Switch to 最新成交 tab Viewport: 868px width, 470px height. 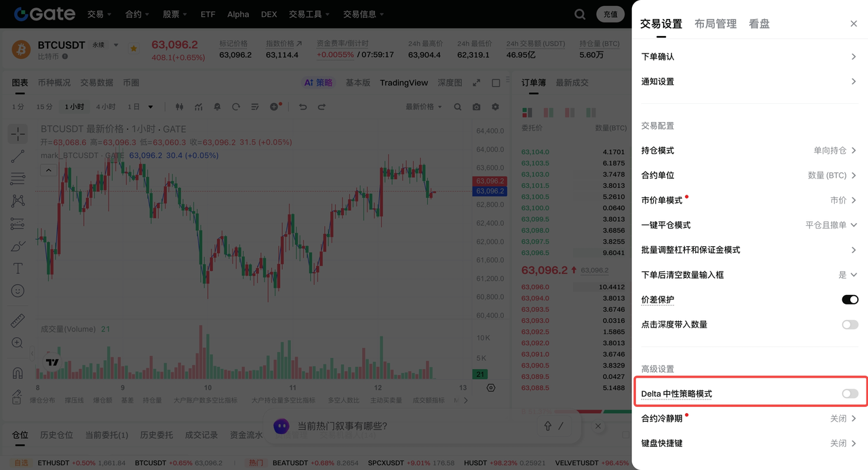(572, 83)
